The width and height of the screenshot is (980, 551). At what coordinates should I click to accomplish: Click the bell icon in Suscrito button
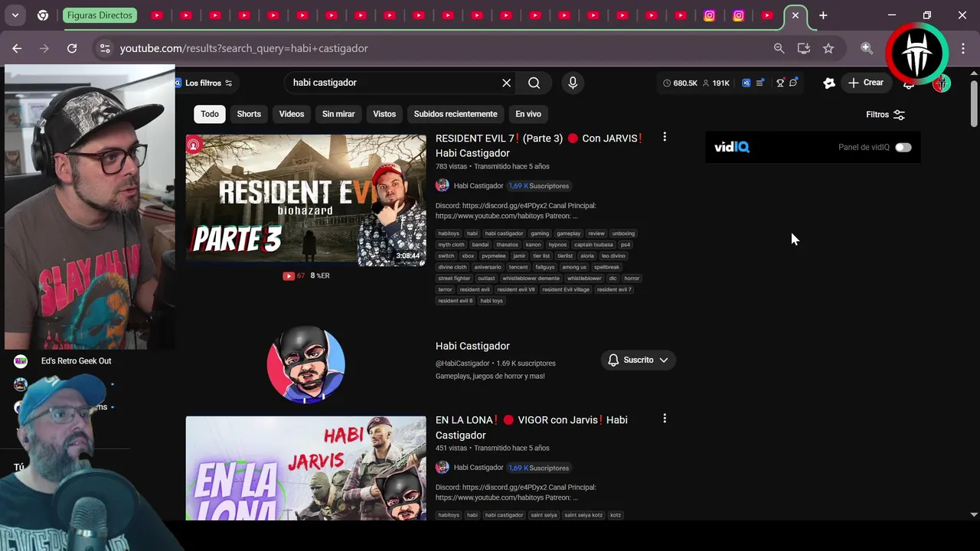coord(613,360)
